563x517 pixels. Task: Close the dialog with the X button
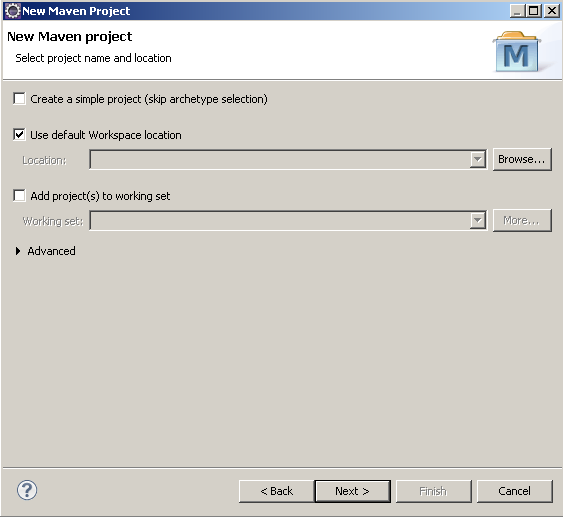[x=552, y=11]
